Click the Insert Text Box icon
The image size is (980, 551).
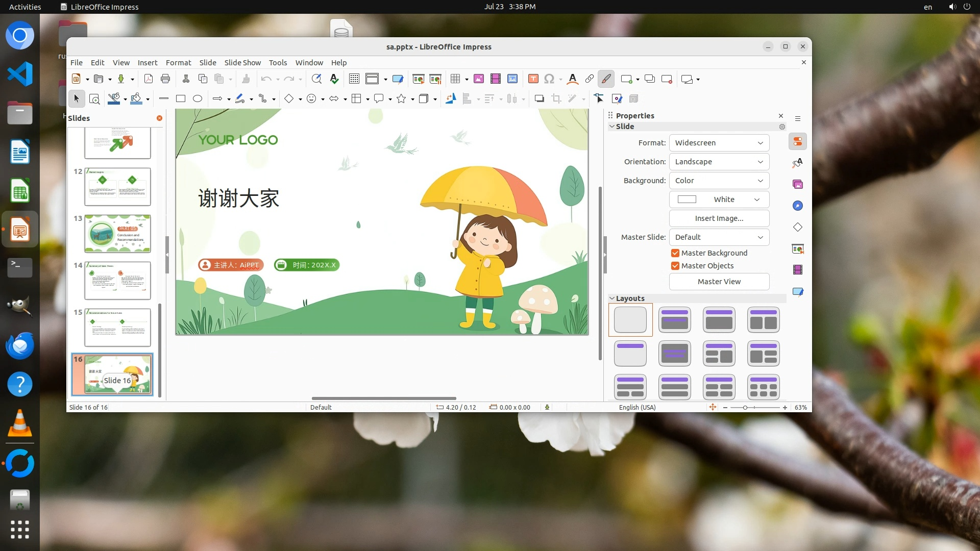point(533,79)
